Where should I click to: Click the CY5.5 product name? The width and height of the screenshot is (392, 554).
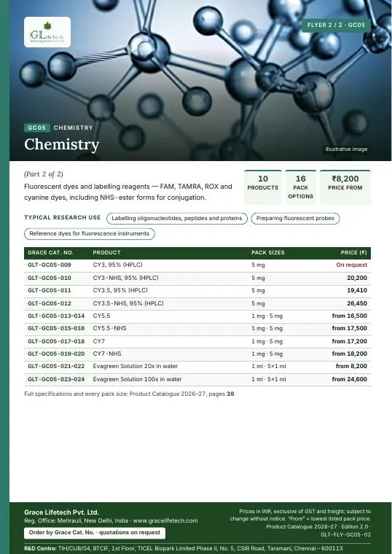pos(101,316)
